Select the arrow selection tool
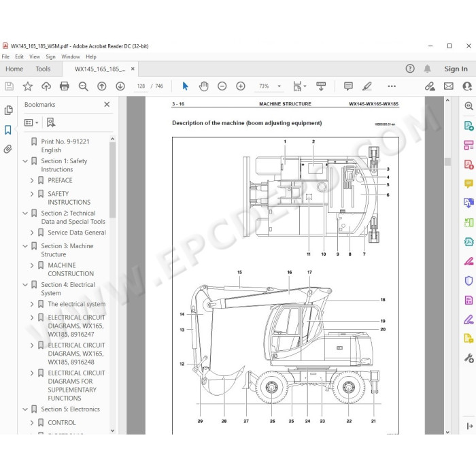This screenshot has width=476, height=476. click(185, 86)
